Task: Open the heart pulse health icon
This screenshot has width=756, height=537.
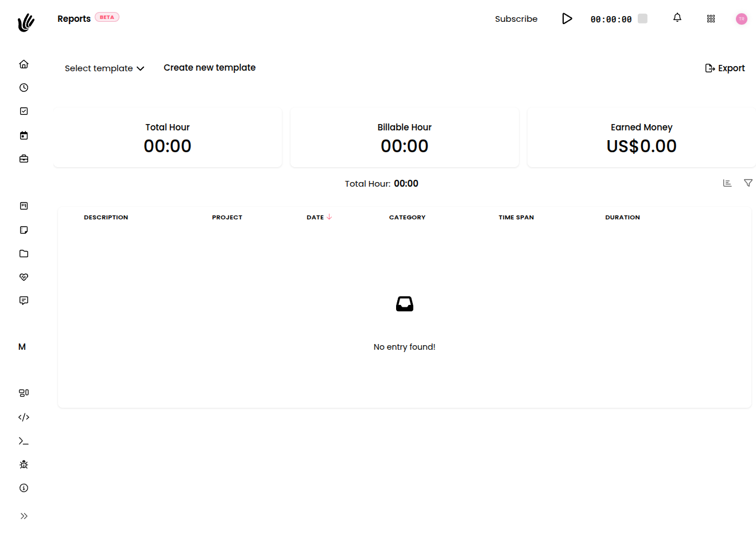Action: coord(24,277)
